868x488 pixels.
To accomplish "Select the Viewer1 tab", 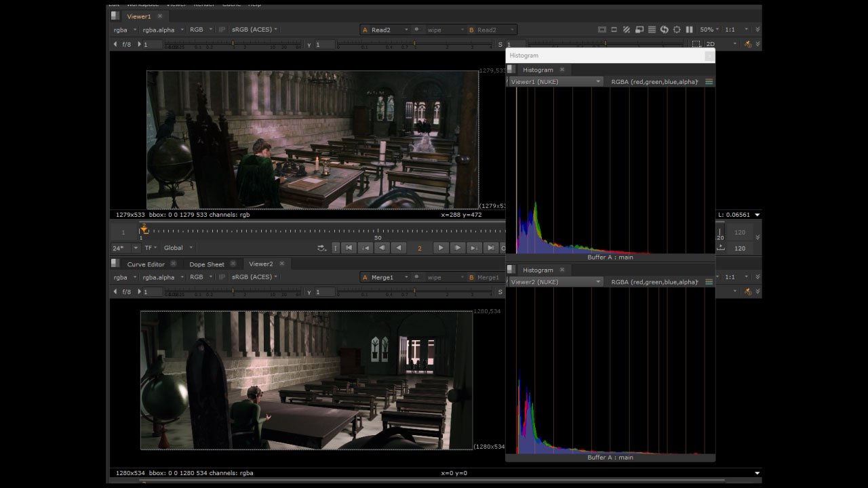I will (139, 16).
